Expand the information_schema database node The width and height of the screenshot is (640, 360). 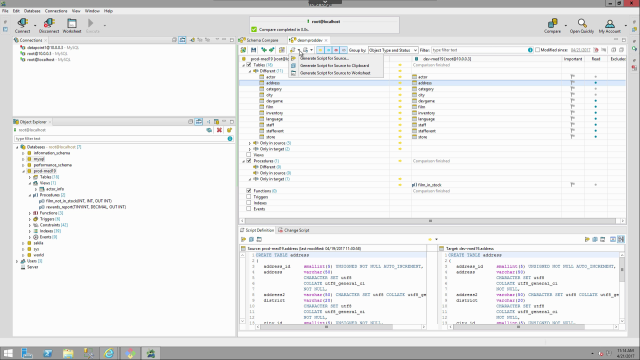click(x=23, y=153)
